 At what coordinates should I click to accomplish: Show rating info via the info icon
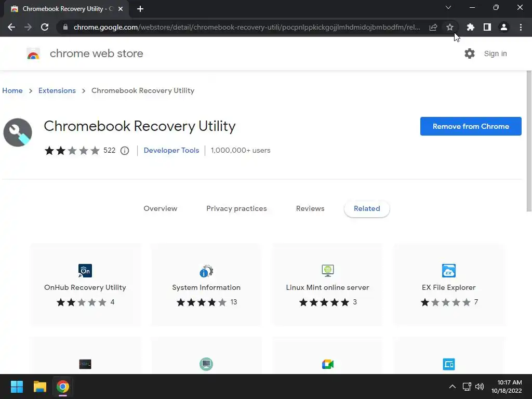125,151
